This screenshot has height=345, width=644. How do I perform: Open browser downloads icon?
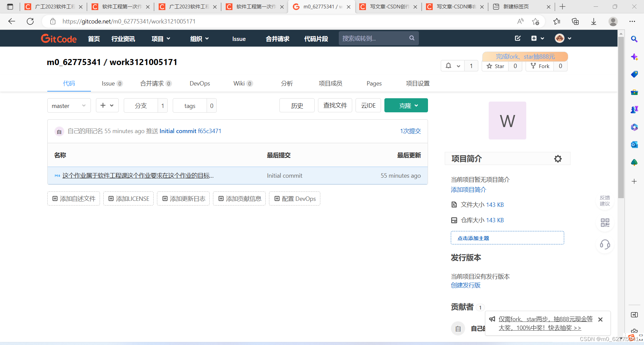(594, 21)
